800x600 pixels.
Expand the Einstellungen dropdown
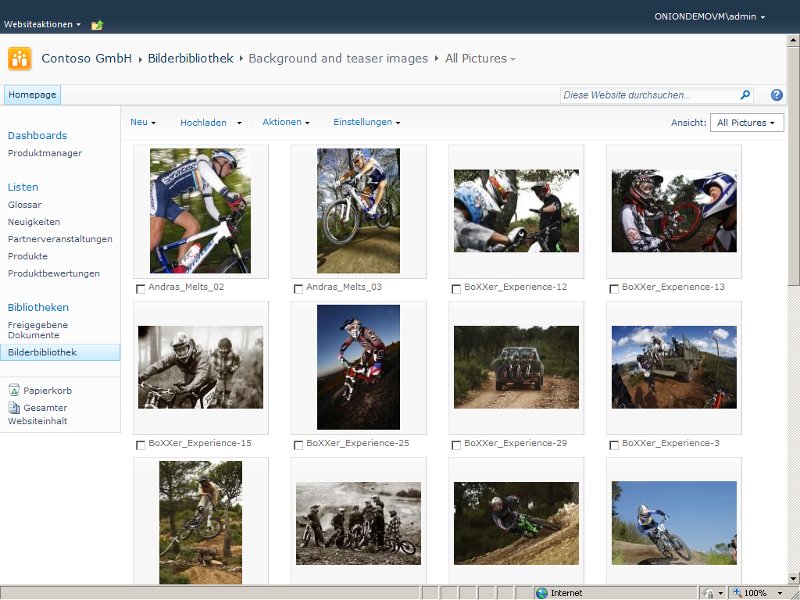[366, 122]
